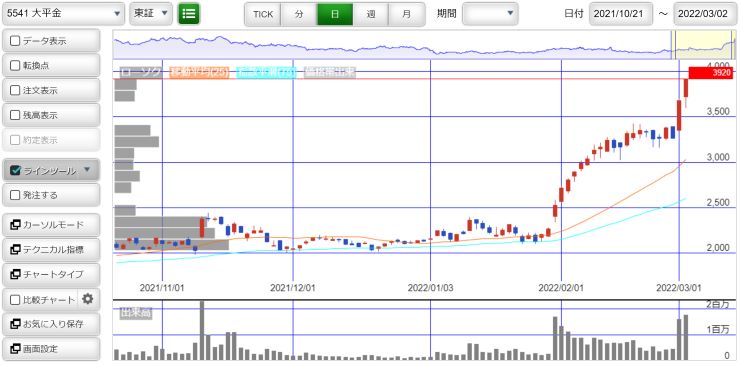Toggle the 約定表示 checkbox
The width and height of the screenshot is (740, 366).
pos(15,140)
